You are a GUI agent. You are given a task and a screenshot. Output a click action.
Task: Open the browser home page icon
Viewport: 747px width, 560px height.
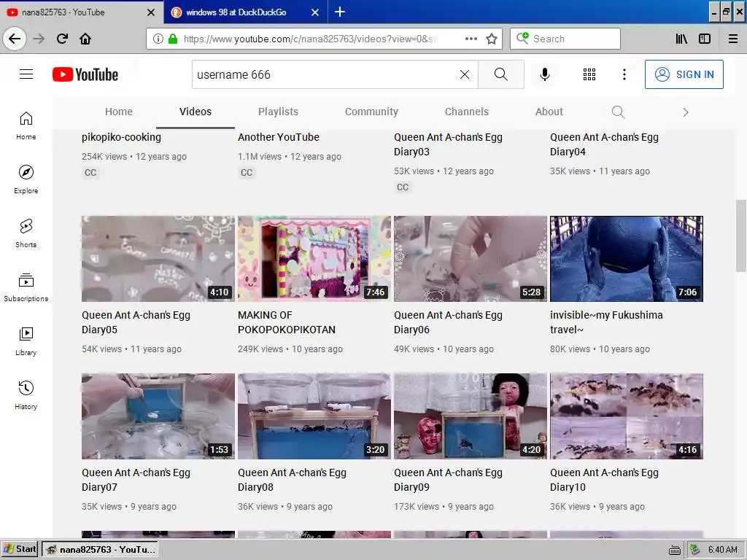[85, 39]
